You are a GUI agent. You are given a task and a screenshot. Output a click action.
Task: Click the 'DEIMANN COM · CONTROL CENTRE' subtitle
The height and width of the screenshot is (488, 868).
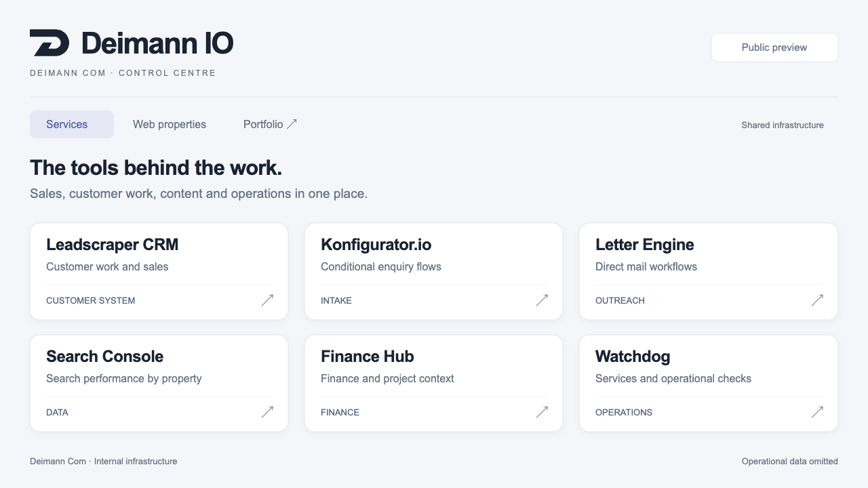(x=123, y=73)
